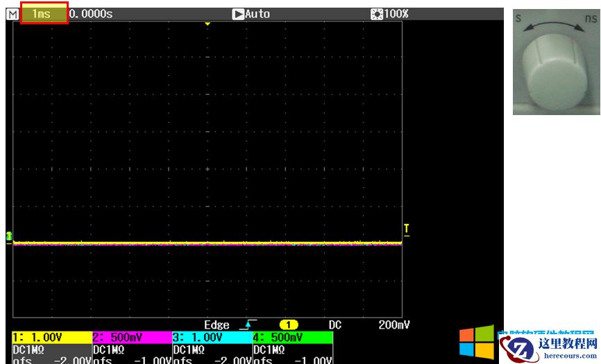601x364 pixels.
Task: Select the 1ms timebase setting
Action: (44, 14)
